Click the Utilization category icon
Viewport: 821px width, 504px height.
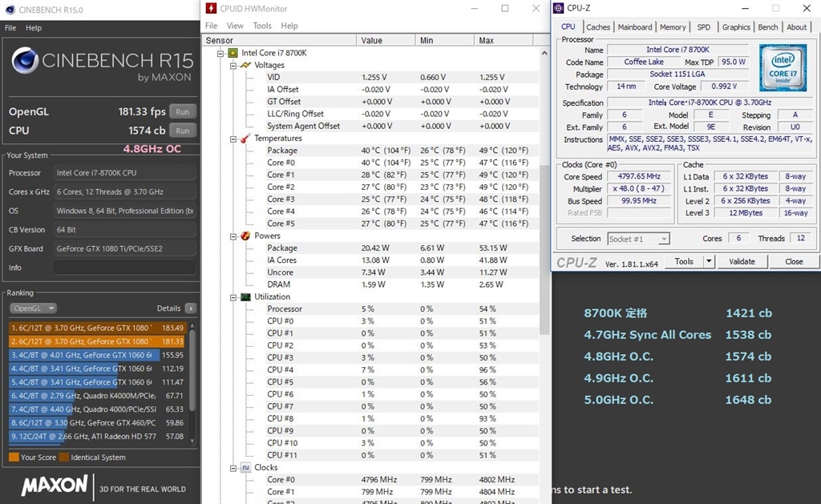(245, 296)
